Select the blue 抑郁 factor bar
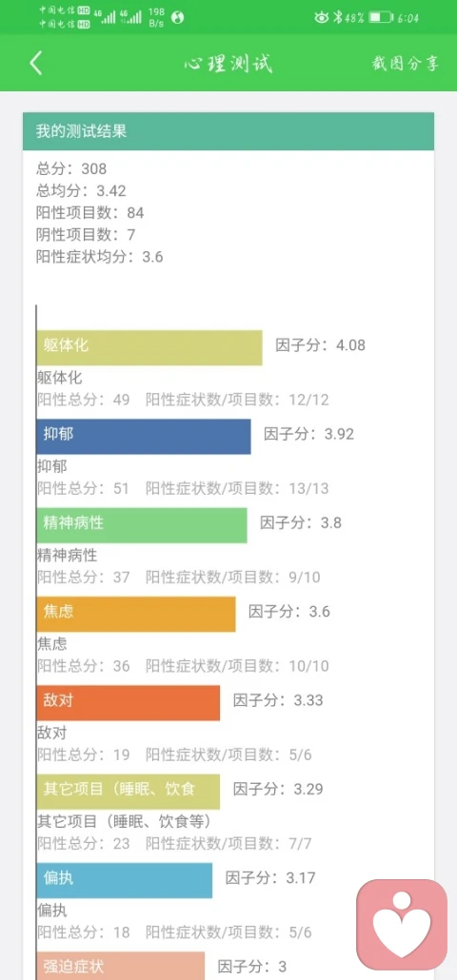This screenshot has height=980, width=457. pyautogui.click(x=144, y=437)
